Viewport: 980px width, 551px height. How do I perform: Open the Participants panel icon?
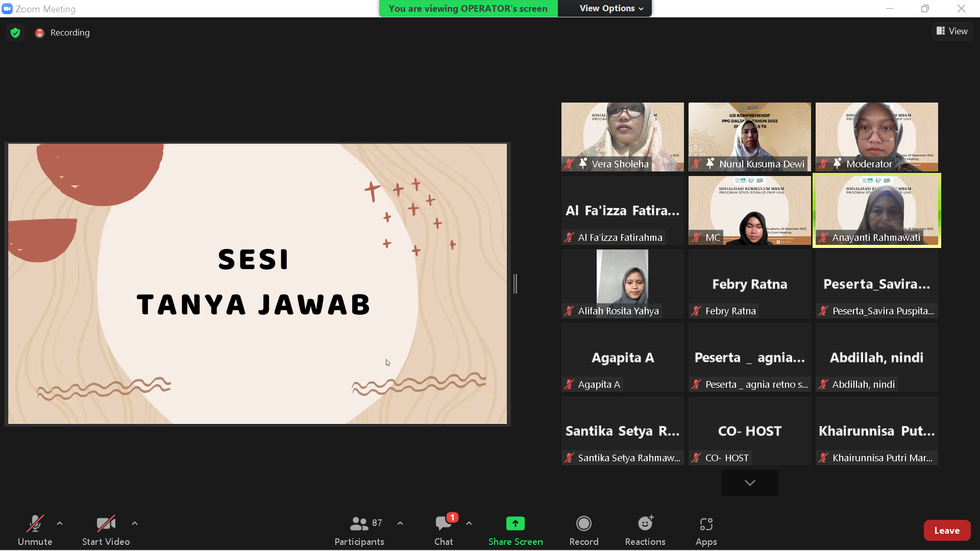coord(359,524)
